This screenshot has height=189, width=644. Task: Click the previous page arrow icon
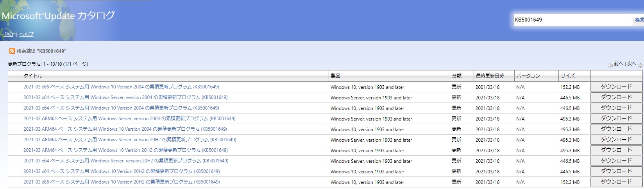[610, 65]
